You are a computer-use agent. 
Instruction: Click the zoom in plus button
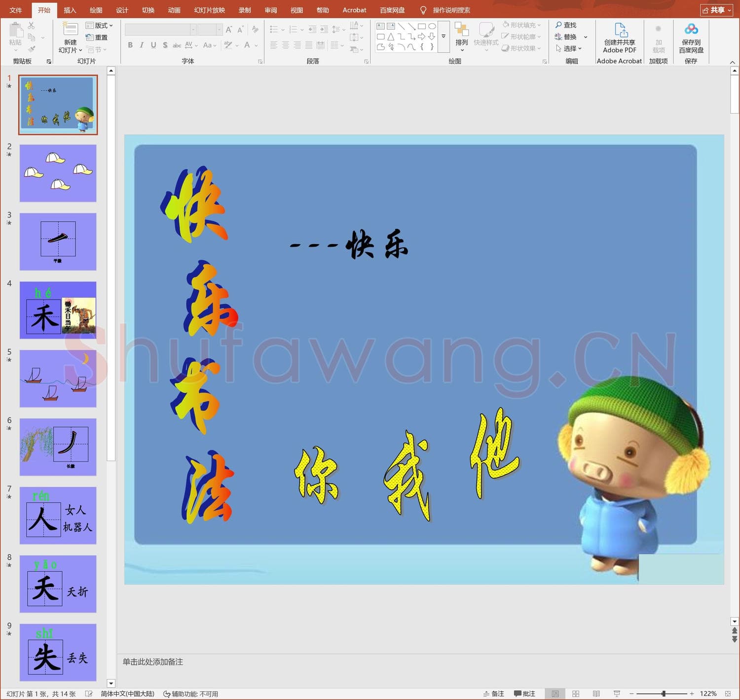click(x=692, y=694)
